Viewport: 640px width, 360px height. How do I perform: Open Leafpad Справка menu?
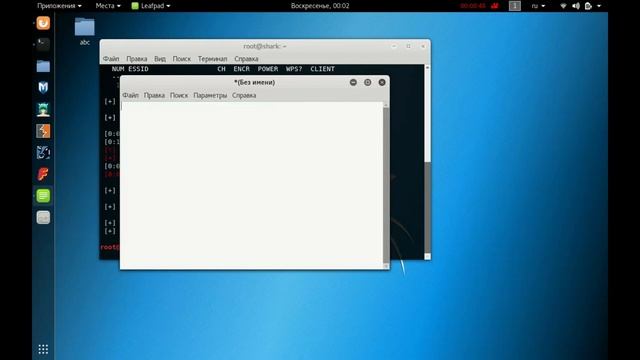click(x=244, y=95)
